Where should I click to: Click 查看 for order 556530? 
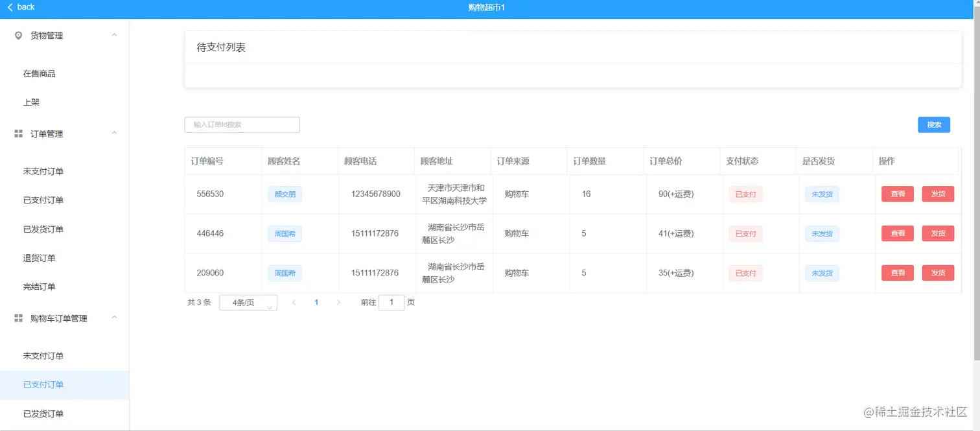click(x=898, y=194)
